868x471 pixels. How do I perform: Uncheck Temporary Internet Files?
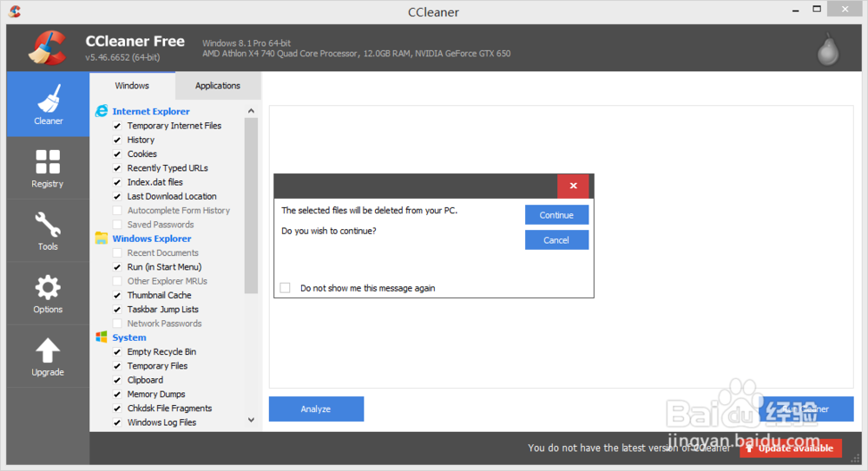click(x=117, y=126)
